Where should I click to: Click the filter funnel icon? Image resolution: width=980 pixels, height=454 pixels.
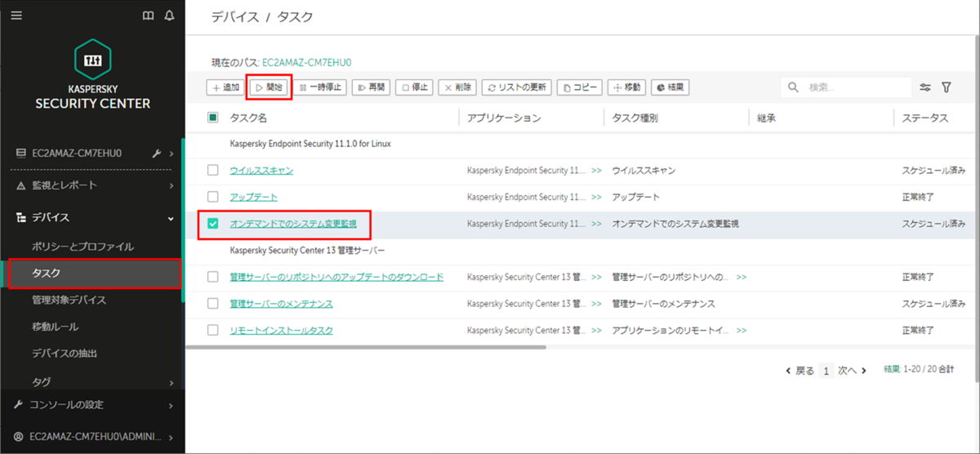pos(947,87)
